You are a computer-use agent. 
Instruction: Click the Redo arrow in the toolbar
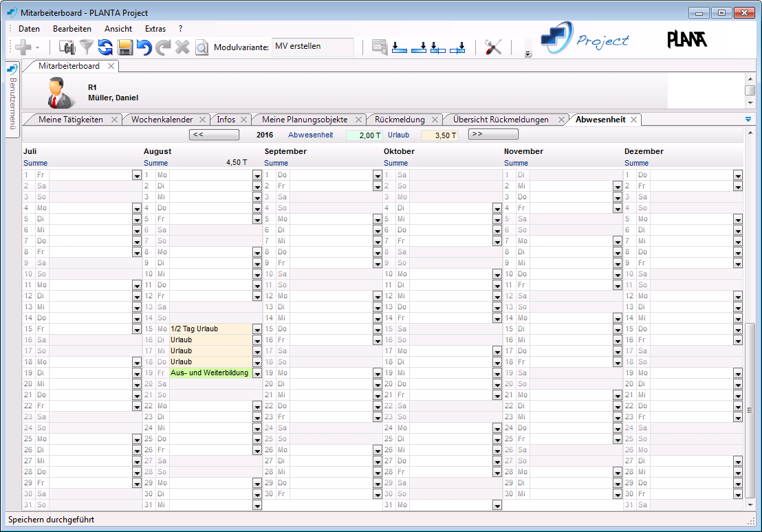click(163, 47)
